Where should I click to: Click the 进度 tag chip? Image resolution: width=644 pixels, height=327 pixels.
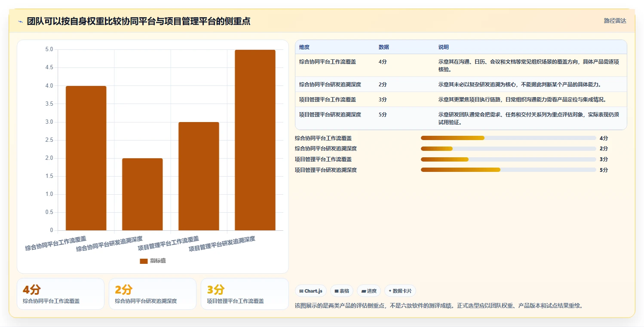[x=369, y=291]
